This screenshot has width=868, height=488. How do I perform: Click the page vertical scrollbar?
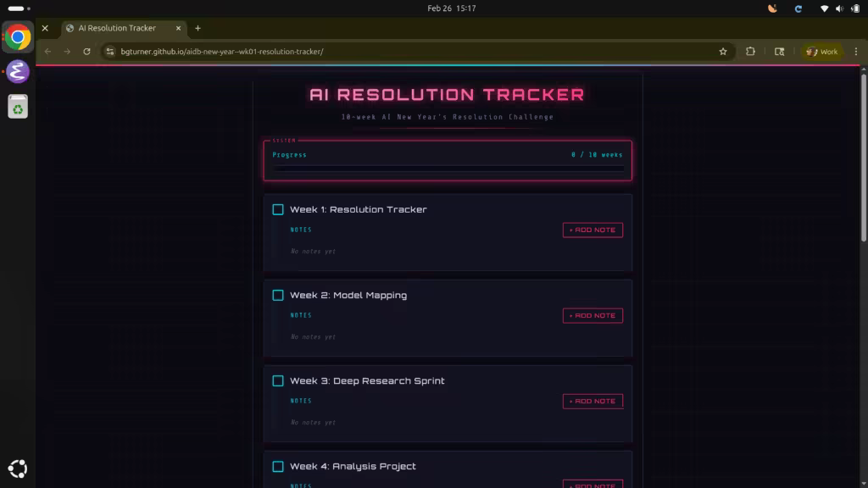coord(863,158)
